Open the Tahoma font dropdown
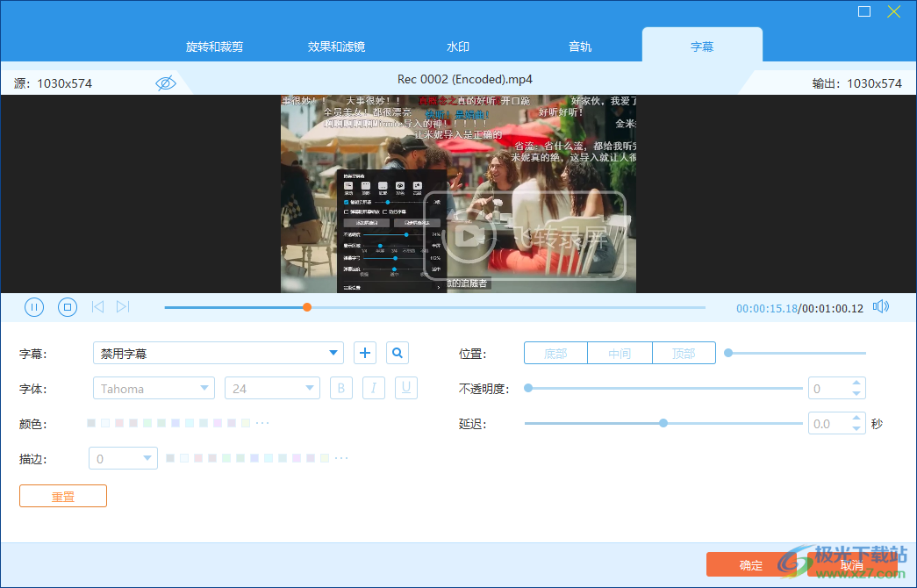Viewport: 917px width, 588px height. 154,387
